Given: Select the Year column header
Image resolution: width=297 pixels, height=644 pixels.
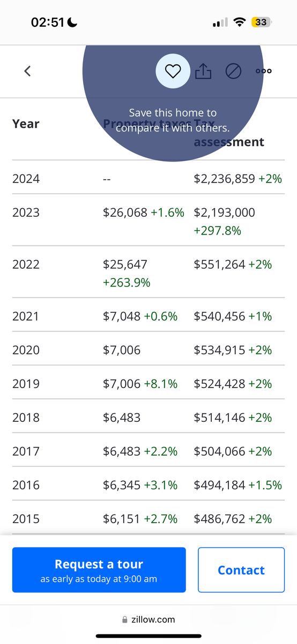Looking at the screenshot, I should click(x=26, y=124).
